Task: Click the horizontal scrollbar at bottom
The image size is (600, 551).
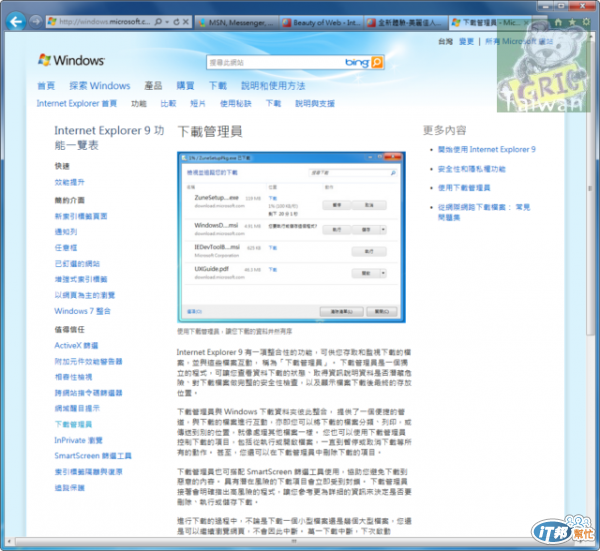Action: [295, 541]
